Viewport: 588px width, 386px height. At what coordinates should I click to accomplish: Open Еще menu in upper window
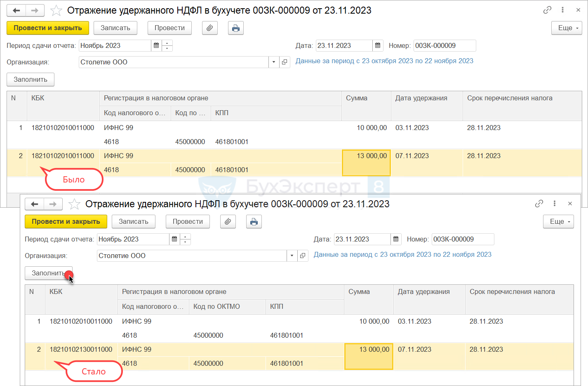pyautogui.click(x=567, y=28)
